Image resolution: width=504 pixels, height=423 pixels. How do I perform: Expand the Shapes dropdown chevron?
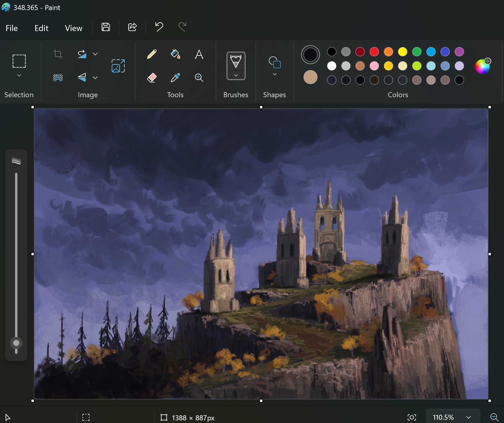click(x=274, y=74)
